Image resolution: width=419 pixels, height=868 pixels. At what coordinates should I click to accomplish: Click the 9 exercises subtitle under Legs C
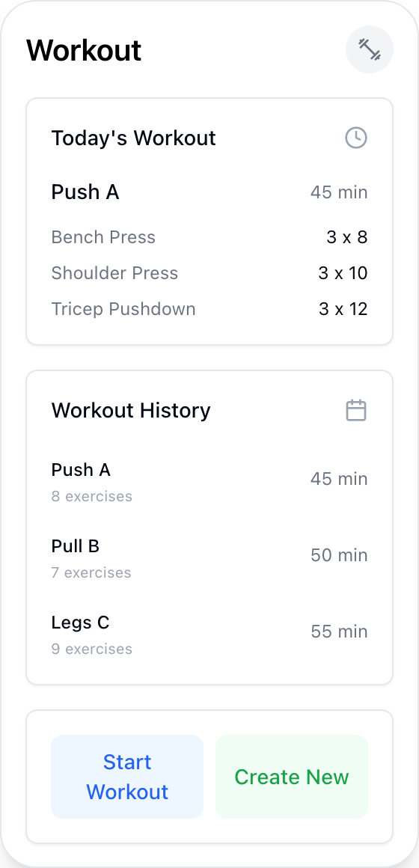click(92, 648)
